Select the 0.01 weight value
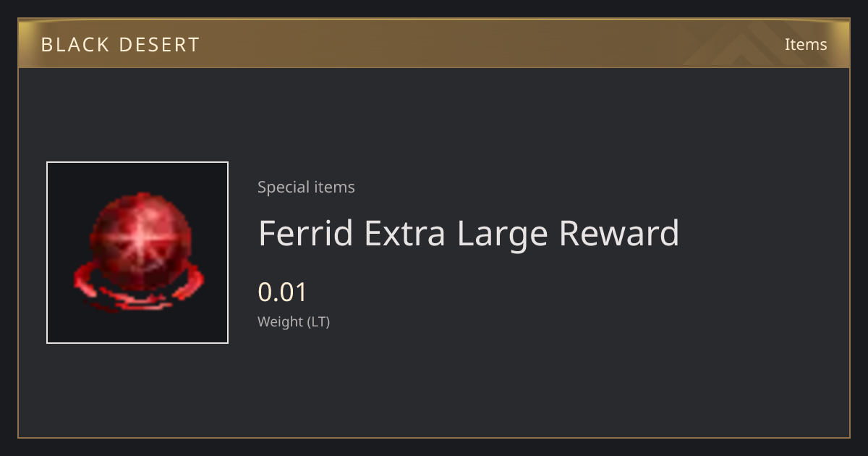The height and width of the screenshot is (456, 868). point(283,292)
